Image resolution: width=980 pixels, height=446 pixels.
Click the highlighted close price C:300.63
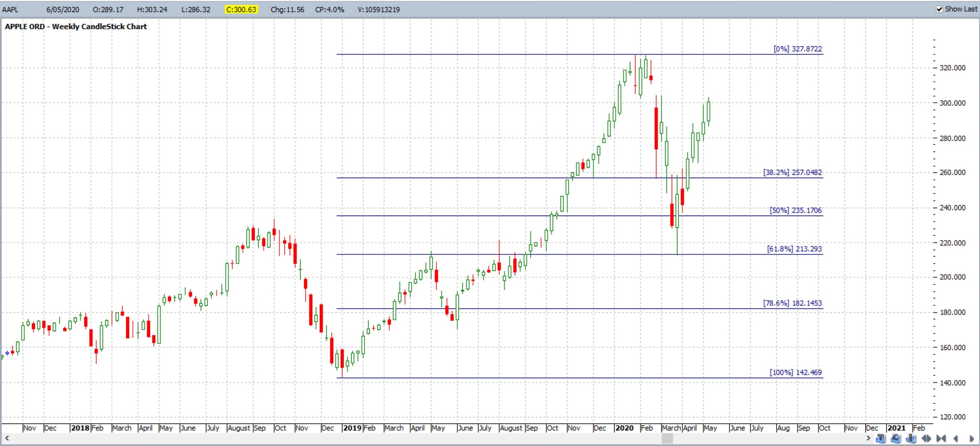[x=241, y=9]
